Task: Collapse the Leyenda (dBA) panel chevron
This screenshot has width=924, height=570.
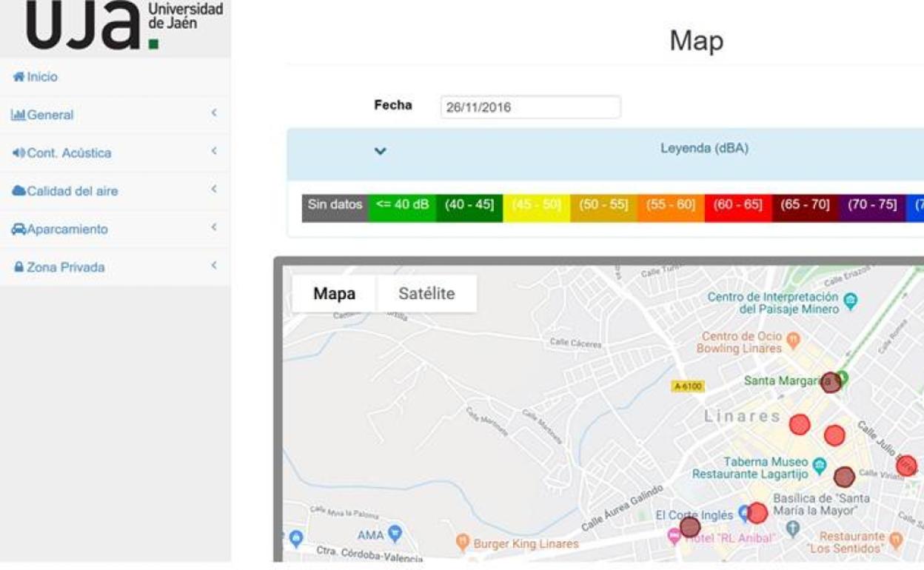Action: click(x=380, y=151)
